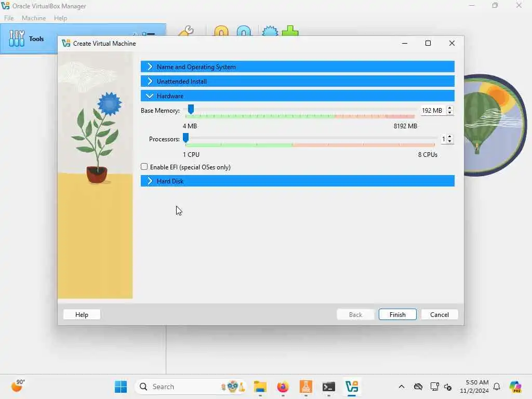532x399 pixels.
Task: Click the 'Processors:' label
Action: pyautogui.click(x=164, y=139)
